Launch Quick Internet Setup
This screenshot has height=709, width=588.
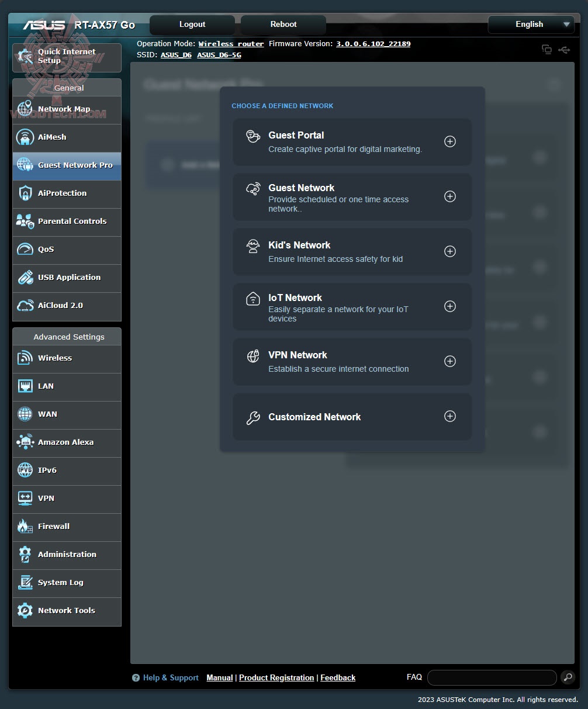coord(67,57)
